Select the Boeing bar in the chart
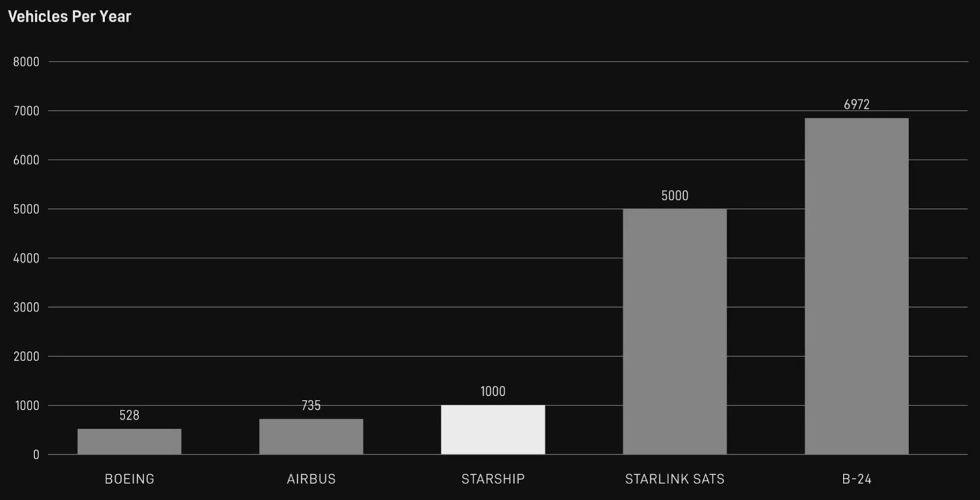Viewport: 980px width, 500px height. pyautogui.click(x=129, y=441)
